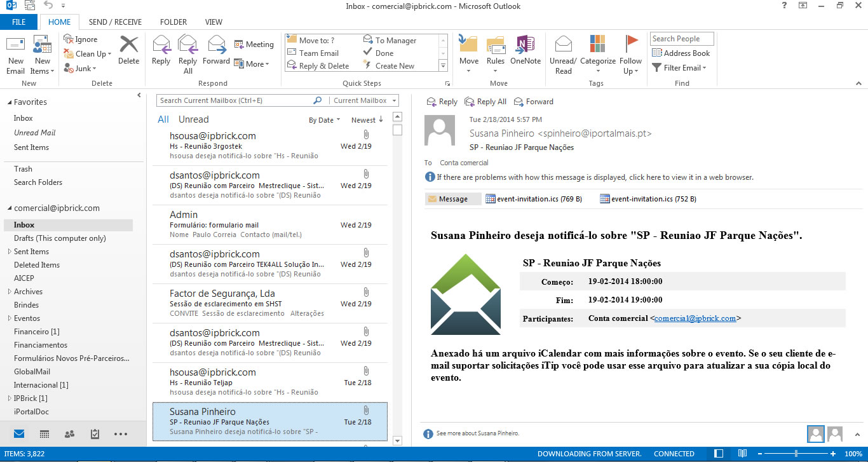Viewport: 868px width, 462px height.
Task: Switch to Mail view in navigation bar
Action: point(19,434)
